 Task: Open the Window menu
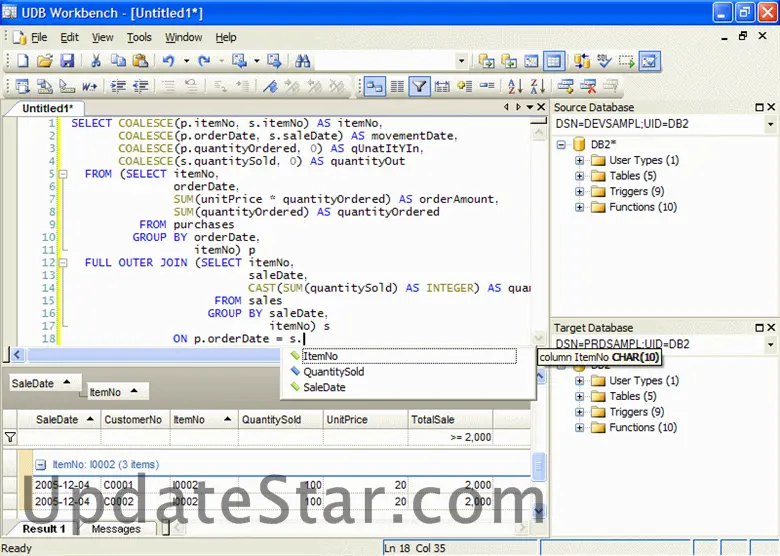(184, 37)
